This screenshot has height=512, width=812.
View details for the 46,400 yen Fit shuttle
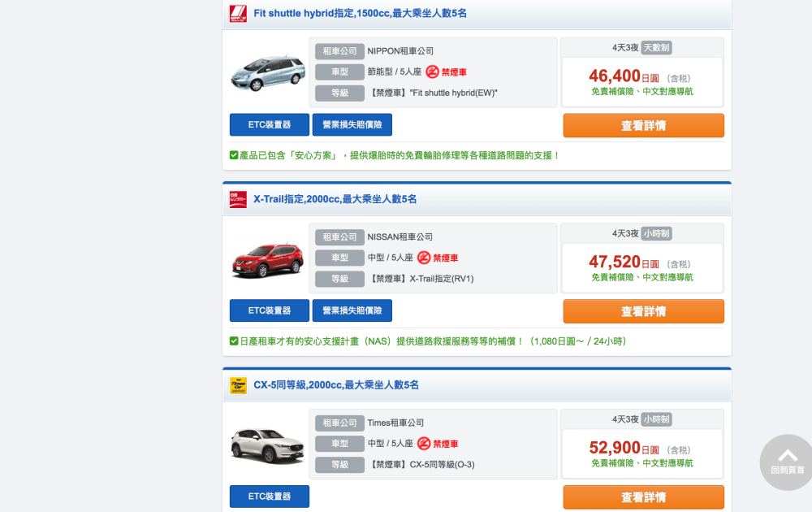tap(643, 125)
